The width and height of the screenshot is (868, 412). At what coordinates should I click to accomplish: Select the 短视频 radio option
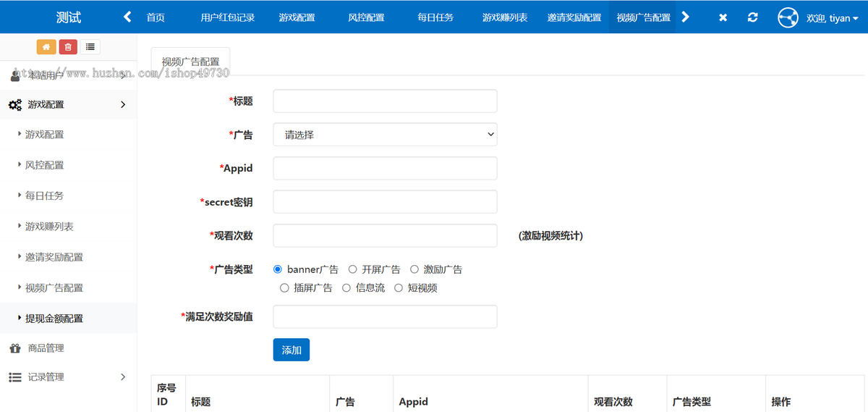point(399,288)
